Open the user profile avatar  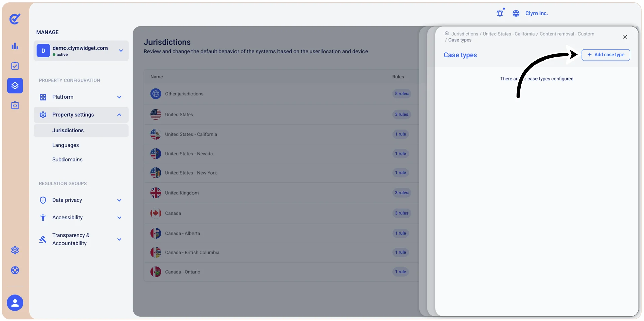15,303
